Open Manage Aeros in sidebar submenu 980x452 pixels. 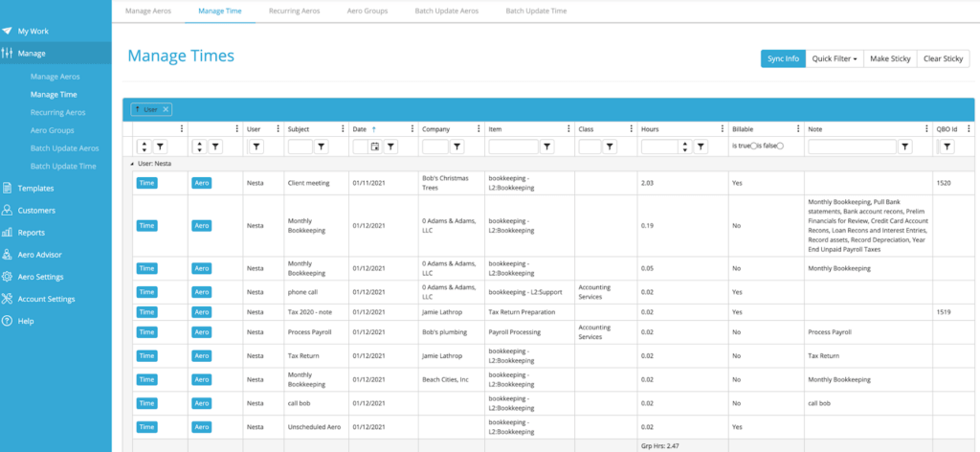pos(55,77)
